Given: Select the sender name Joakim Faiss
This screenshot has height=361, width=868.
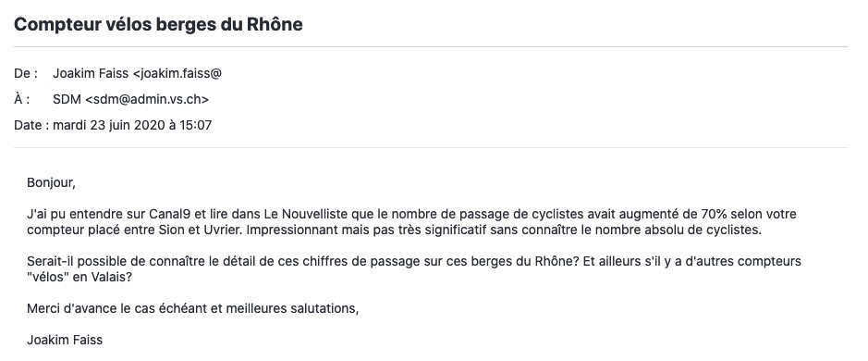Looking at the screenshot, I should tap(91, 73).
